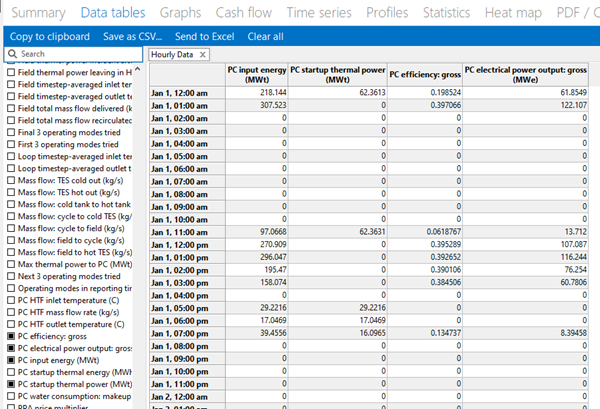The width and height of the screenshot is (600, 409).
Task: Uncheck PC input energy (MWt) checkbox
Action: [x=11, y=360]
